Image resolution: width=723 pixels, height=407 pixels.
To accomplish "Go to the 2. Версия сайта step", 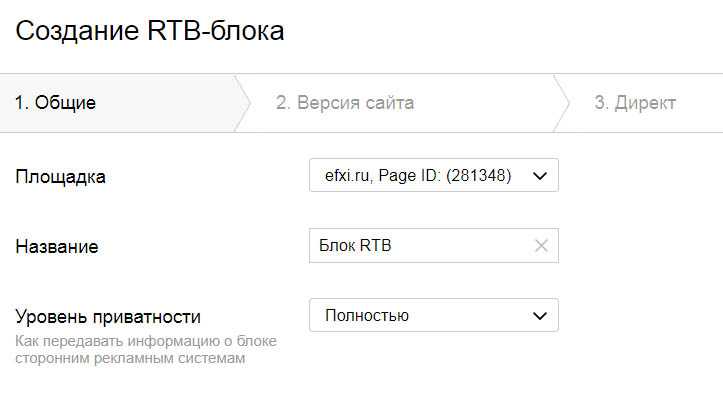I will (x=345, y=103).
